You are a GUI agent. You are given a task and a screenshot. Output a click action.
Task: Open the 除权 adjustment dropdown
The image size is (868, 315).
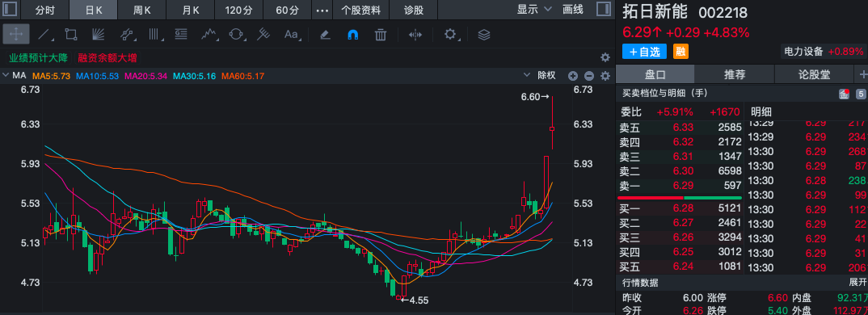pos(541,75)
